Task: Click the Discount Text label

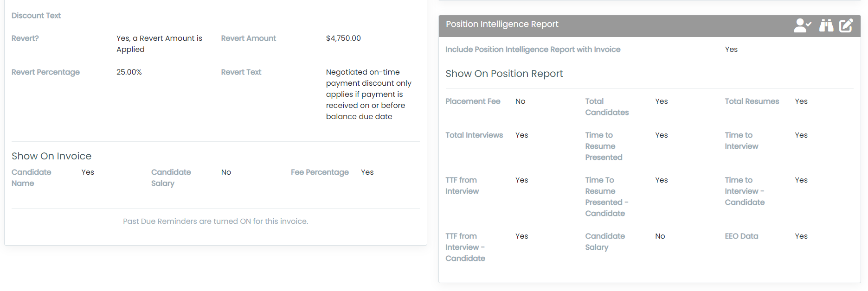Action: [x=36, y=16]
